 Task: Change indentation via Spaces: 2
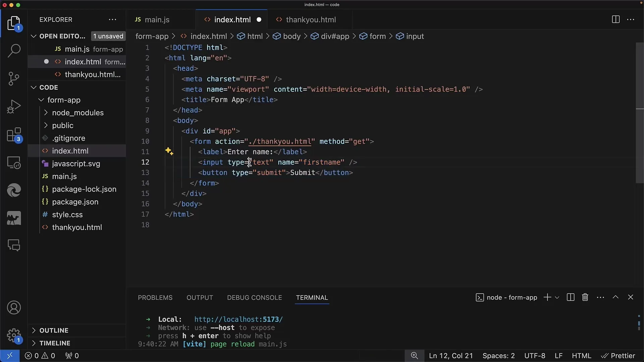click(498, 356)
